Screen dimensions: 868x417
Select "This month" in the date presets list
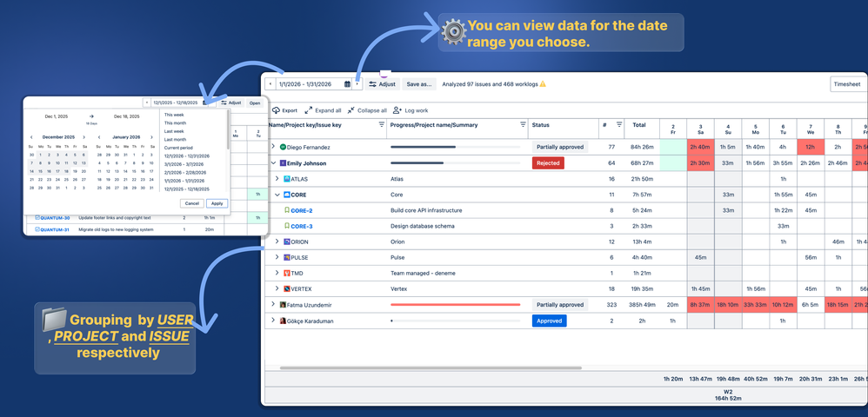[175, 122]
